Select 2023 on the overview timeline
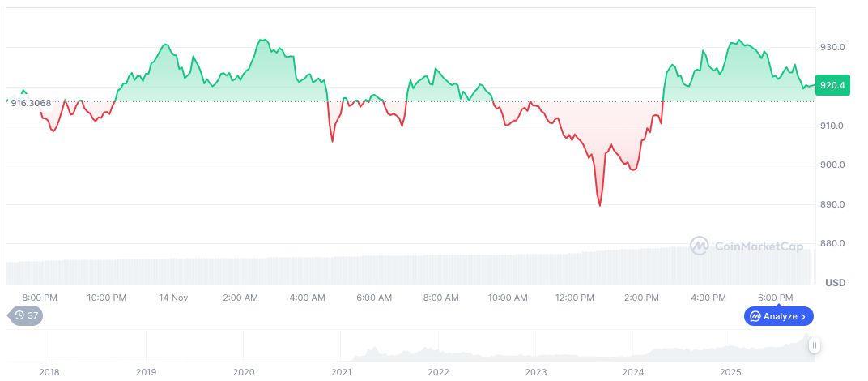Viewport: 868px width, 381px height. coord(536,372)
